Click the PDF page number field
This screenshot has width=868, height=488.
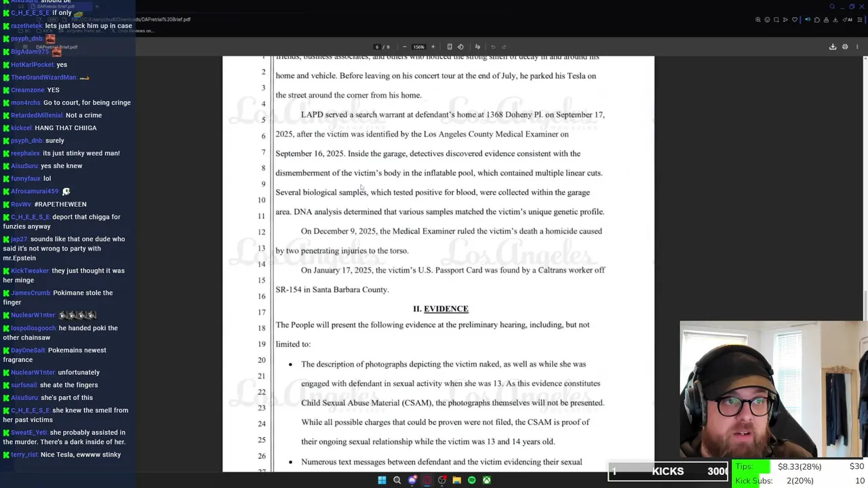pyautogui.click(x=378, y=47)
